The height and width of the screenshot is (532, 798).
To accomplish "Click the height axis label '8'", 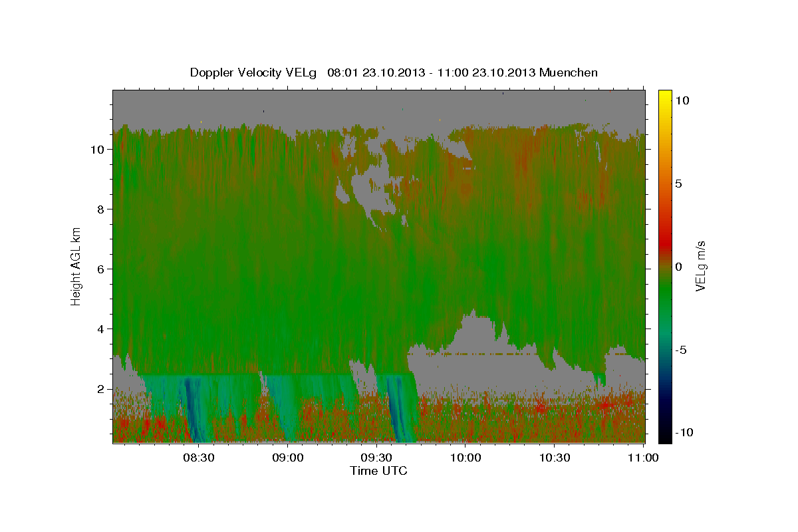I will pyautogui.click(x=100, y=209).
